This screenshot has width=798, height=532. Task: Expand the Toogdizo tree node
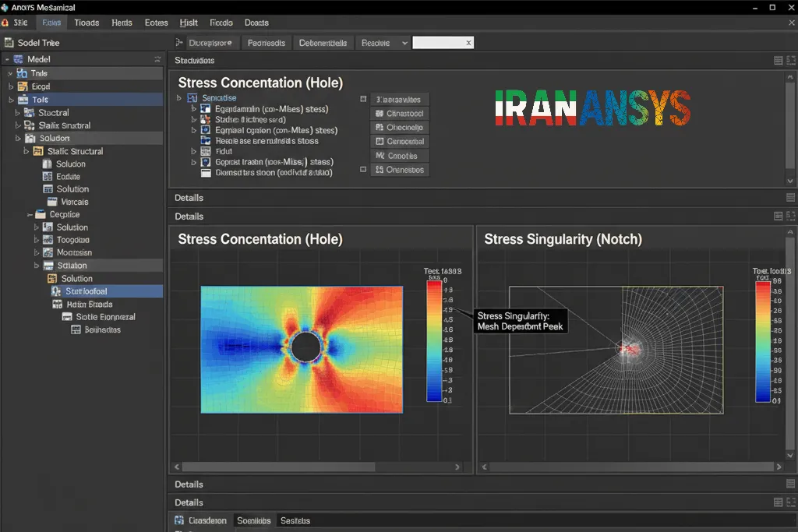coord(36,240)
